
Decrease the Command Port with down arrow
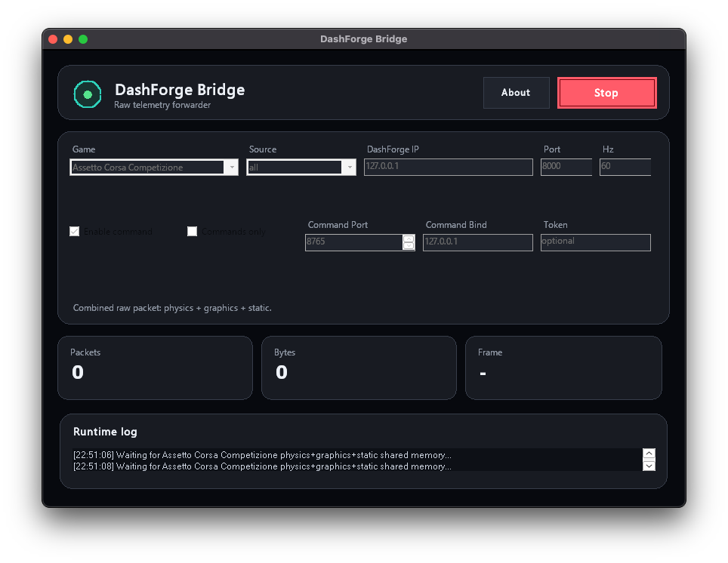tap(409, 246)
